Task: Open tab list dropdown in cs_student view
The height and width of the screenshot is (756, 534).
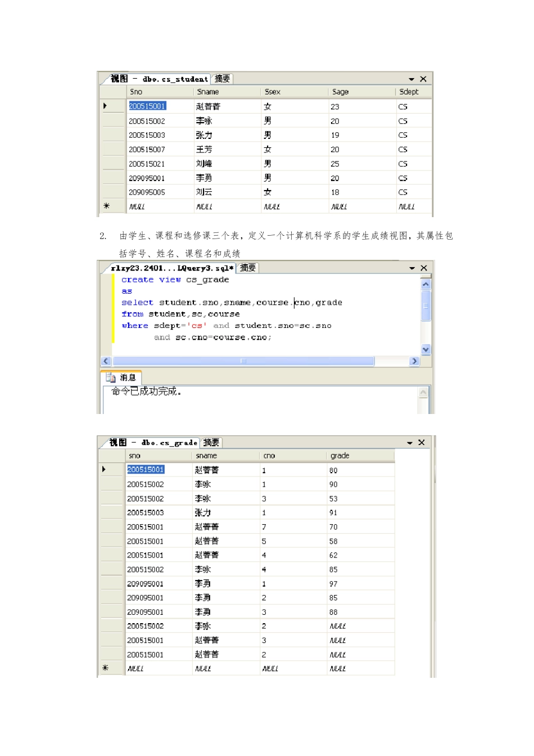Action: click(x=411, y=79)
